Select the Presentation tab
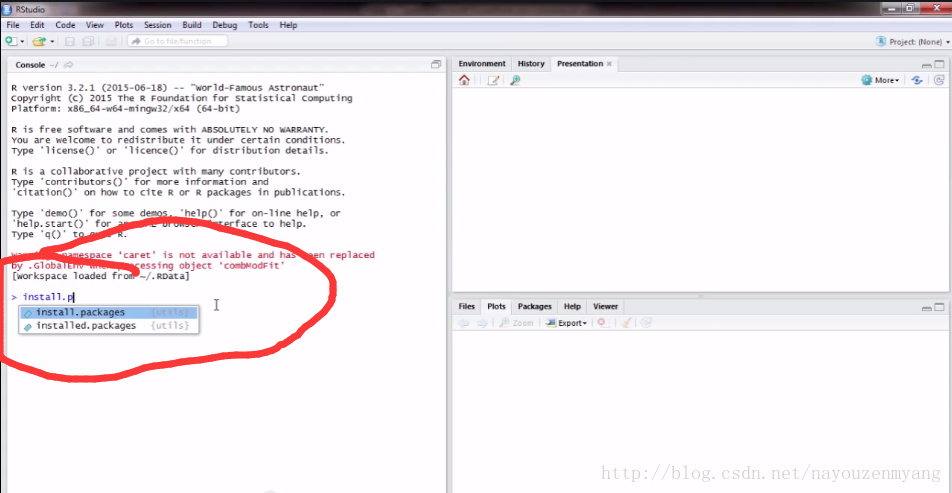The height and width of the screenshot is (493, 952). [x=580, y=64]
